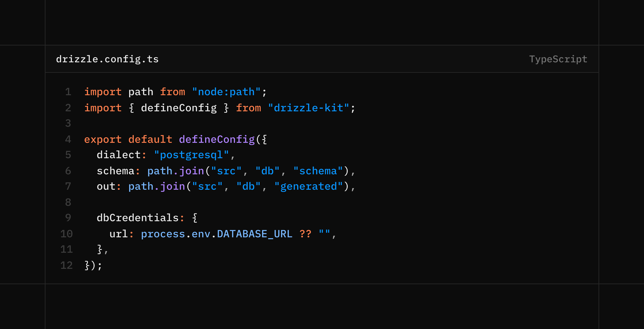Click the "node:path" import string
644x329 pixels.
coord(226,92)
